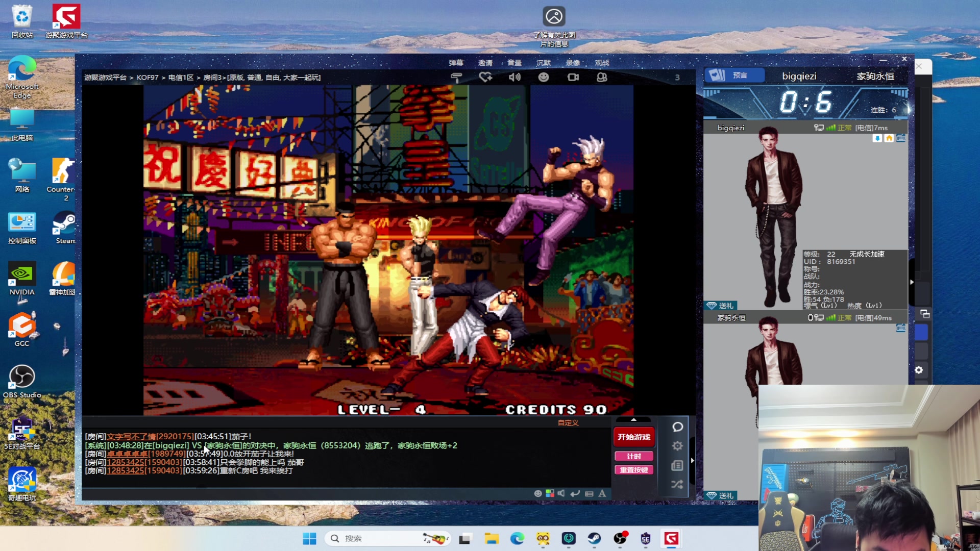Click the 计时 timer button
The height and width of the screenshot is (551, 980).
coord(634,456)
